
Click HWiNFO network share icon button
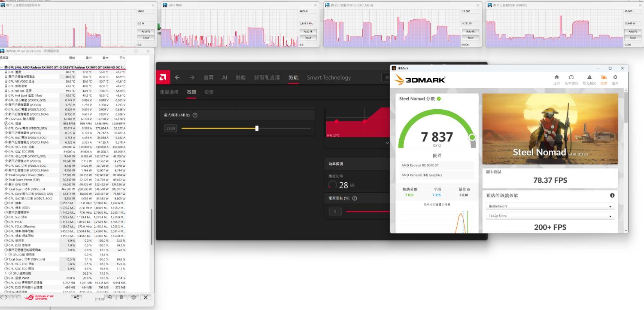pyautogui.click(x=76, y=297)
